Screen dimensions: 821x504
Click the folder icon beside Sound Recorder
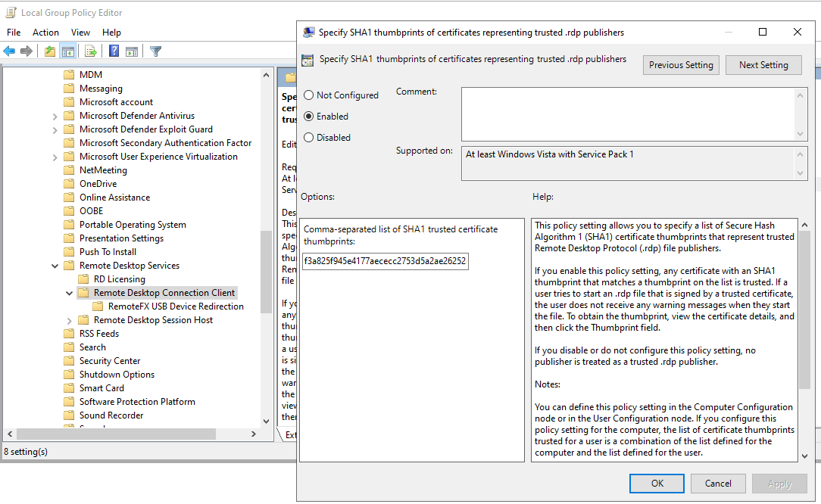pos(69,415)
